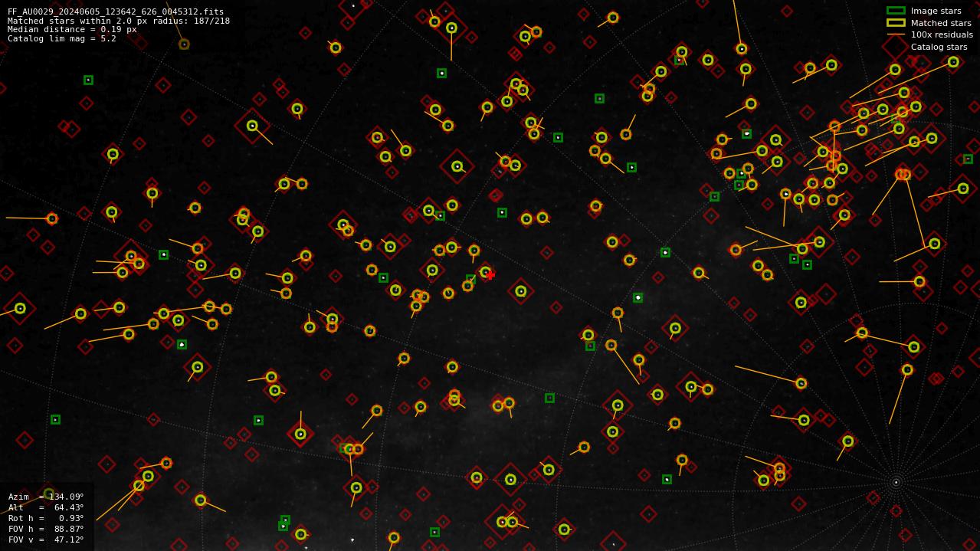The width and height of the screenshot is (980, 551).
Task: Click the FF_AU0029 .fits filename text
Action: point(116,11)
